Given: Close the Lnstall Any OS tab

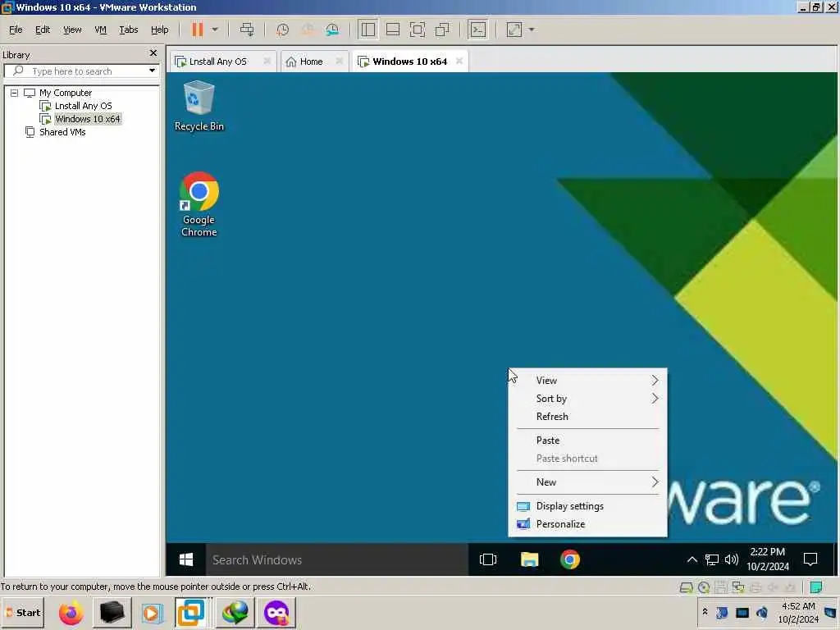Looking at the screenshot, I should click(x=267, y=61).
